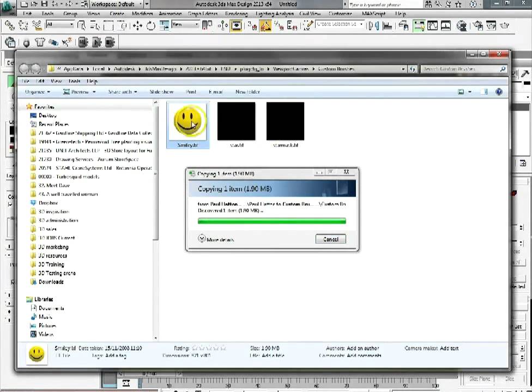Viewport: 532px width, 392px height.
Task: Activate the Select and Scale tool
Action: 164,26
